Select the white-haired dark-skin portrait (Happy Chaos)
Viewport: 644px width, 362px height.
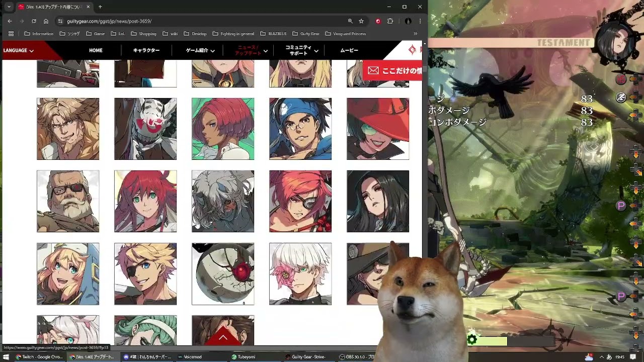click(223, 201)
